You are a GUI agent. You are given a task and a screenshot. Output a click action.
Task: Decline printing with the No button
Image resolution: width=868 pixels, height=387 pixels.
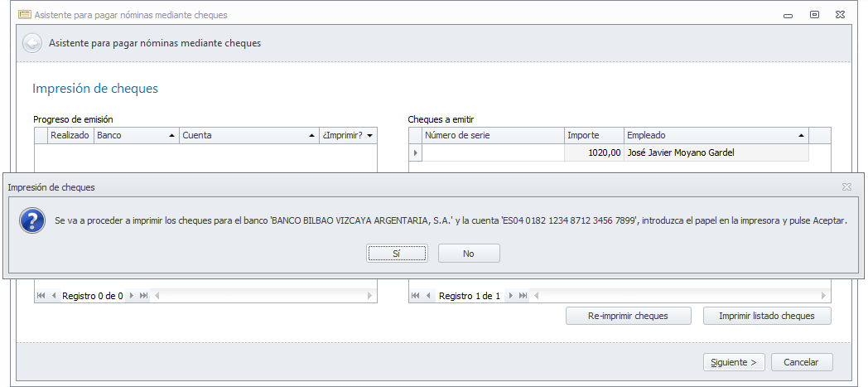pyautogui.click(x=469, y=254)
